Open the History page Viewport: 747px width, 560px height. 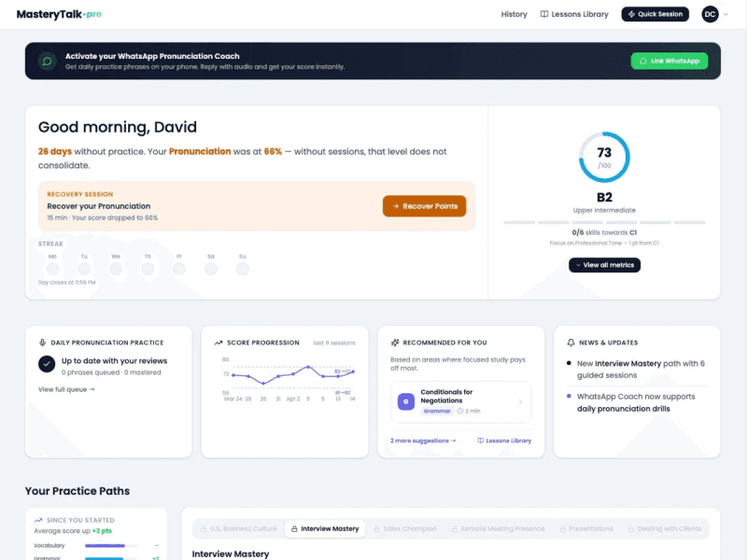pos(514,14)
